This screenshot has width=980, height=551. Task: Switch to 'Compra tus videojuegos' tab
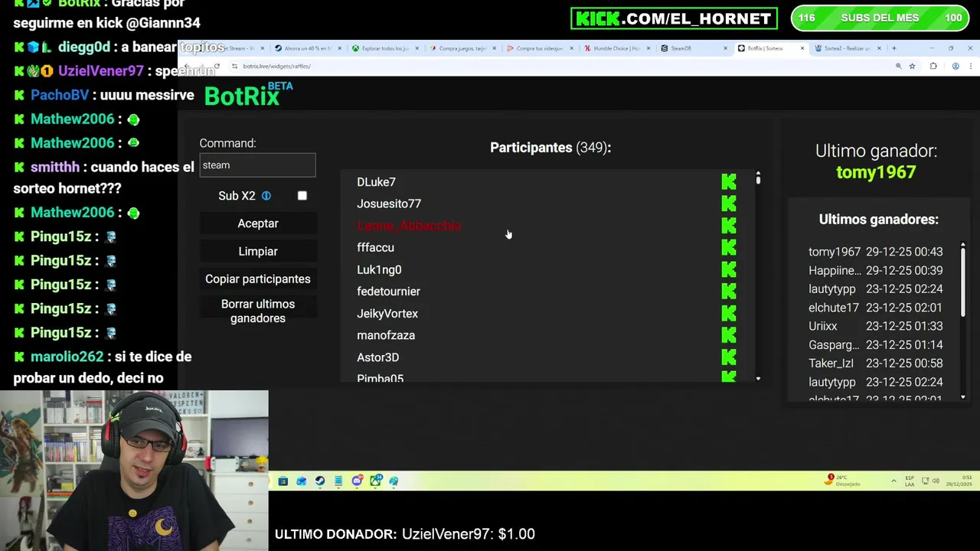[540, 48]
